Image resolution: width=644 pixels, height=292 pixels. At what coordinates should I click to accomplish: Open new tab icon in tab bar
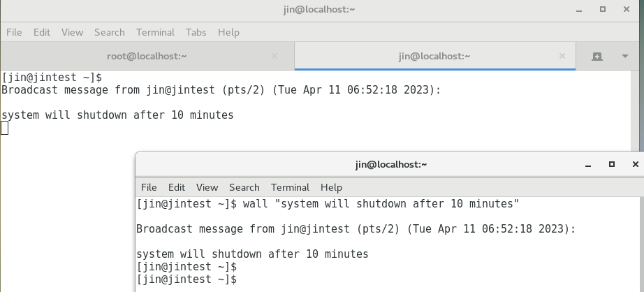[x=597, y=57]
